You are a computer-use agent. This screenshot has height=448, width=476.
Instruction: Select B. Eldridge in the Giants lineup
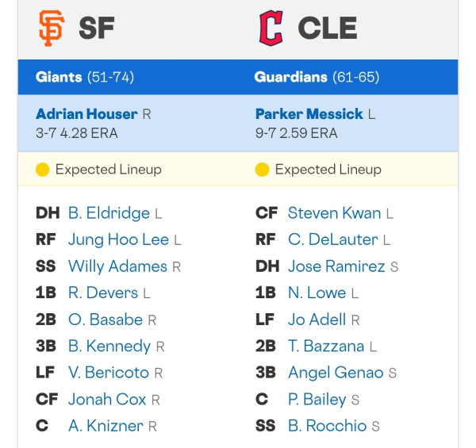coord(109,213)
